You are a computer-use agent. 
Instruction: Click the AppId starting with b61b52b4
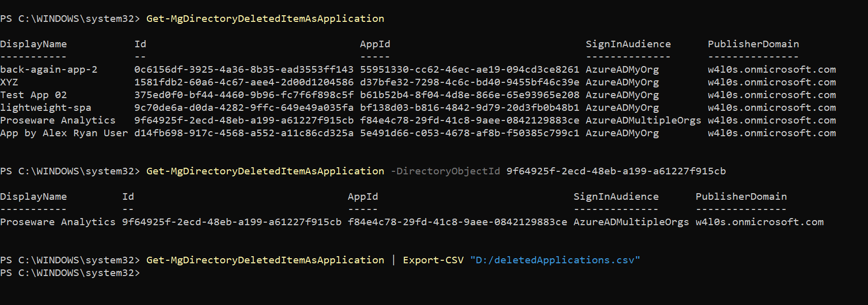469,95
